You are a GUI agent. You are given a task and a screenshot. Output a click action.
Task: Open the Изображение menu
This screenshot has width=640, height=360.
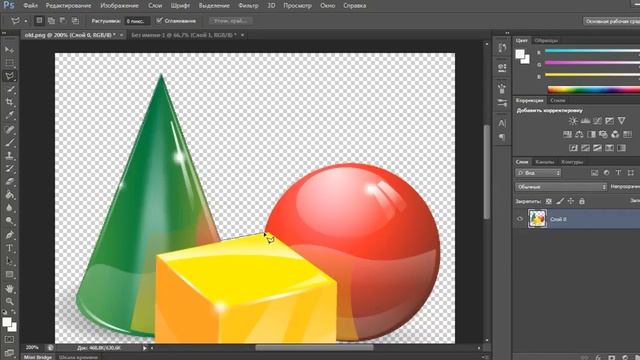click(120, 6)
